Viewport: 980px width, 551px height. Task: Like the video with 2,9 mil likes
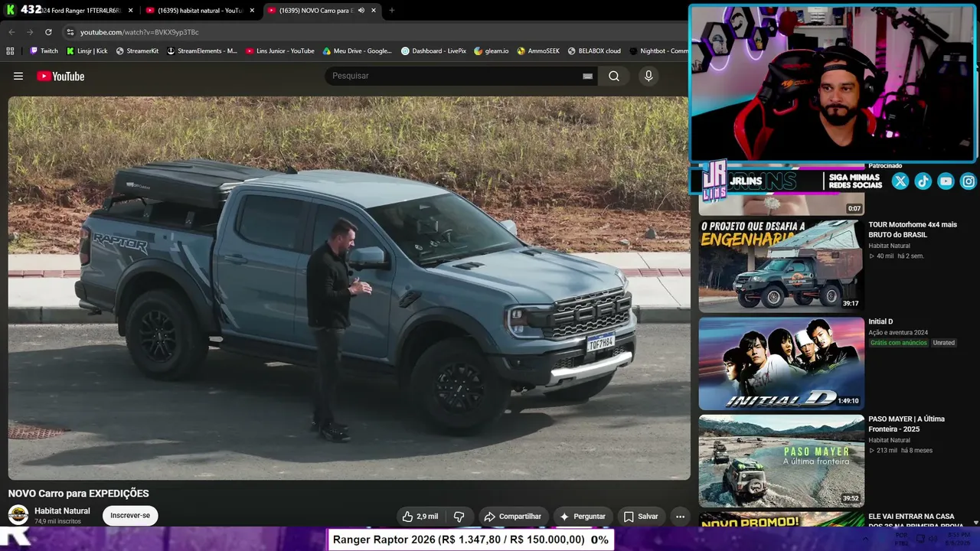(x=420, y=517)
